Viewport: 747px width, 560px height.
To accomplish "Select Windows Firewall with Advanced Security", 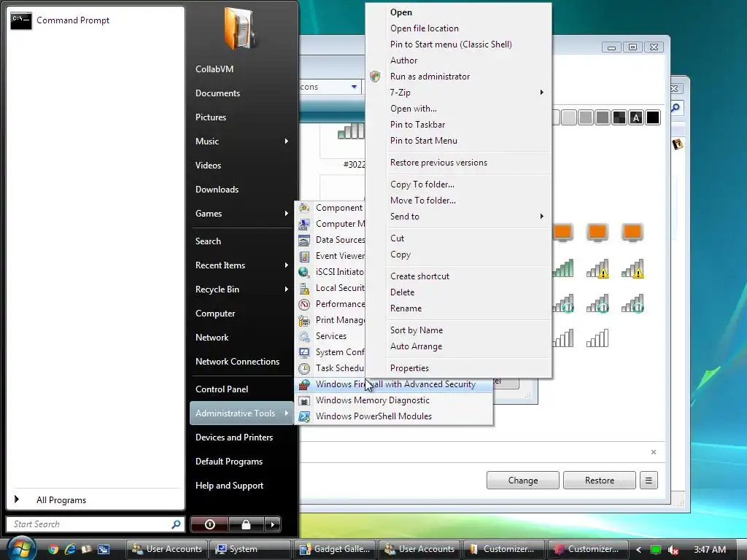I will 394,384.
